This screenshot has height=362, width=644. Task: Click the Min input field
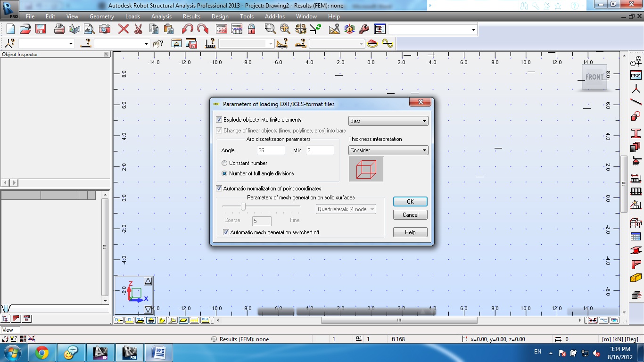click(320, 150)
